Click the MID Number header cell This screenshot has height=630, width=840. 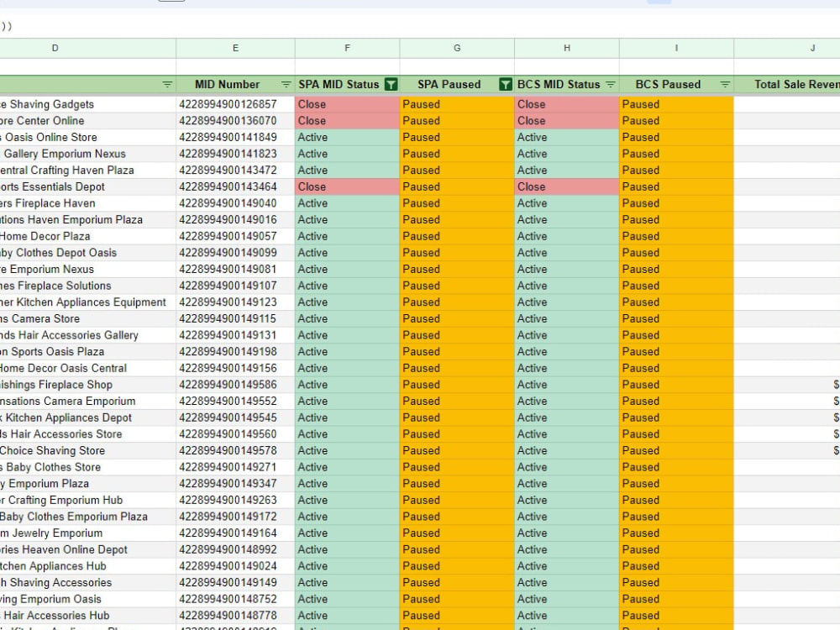click(x=235, y=85)
